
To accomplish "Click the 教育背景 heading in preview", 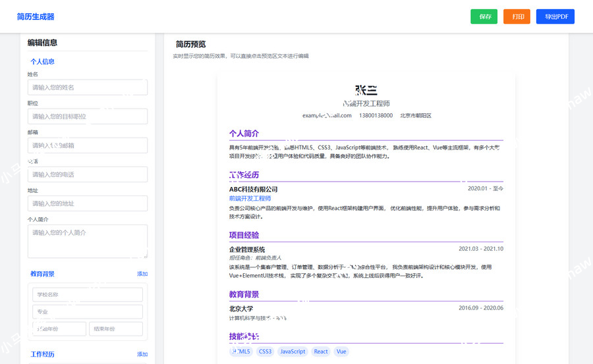I will pos(244,294).
